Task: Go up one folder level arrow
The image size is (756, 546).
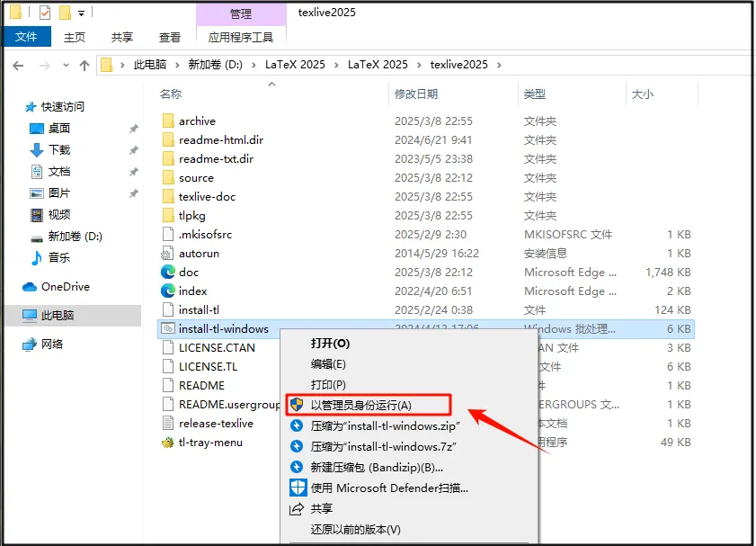Action: [84, 65]
